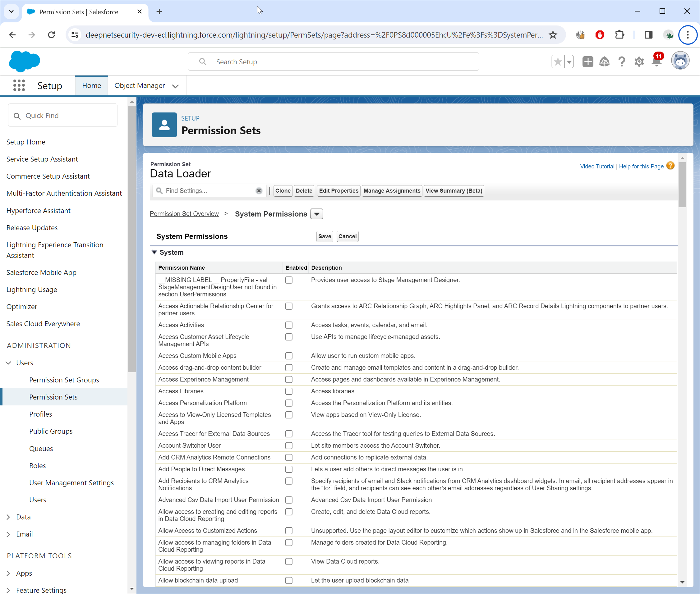
Task: Open the System Permissions dropdown arrow
Action: tap(317, 214)
